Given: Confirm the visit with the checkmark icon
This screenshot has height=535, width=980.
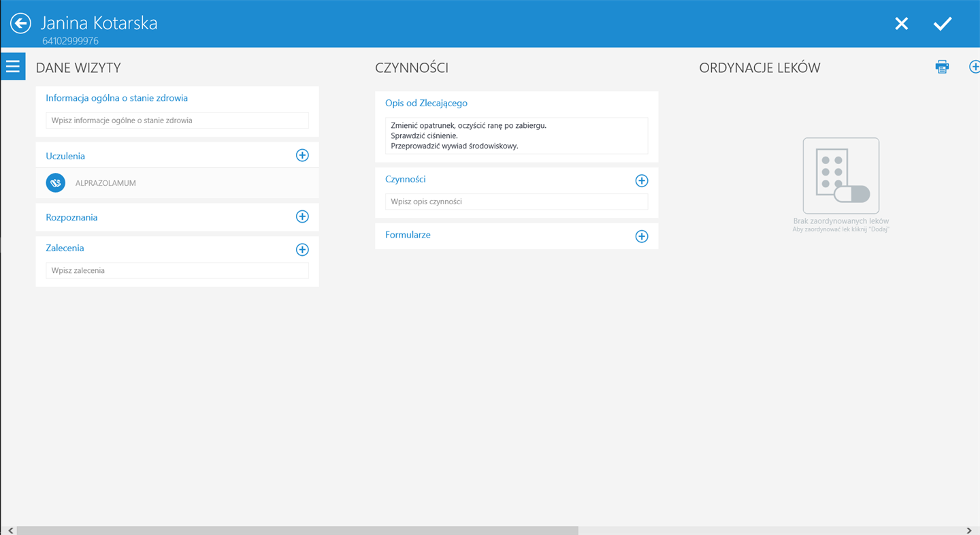Looking at the screenshot, I should pyautogui.click(x=943, y=24).
